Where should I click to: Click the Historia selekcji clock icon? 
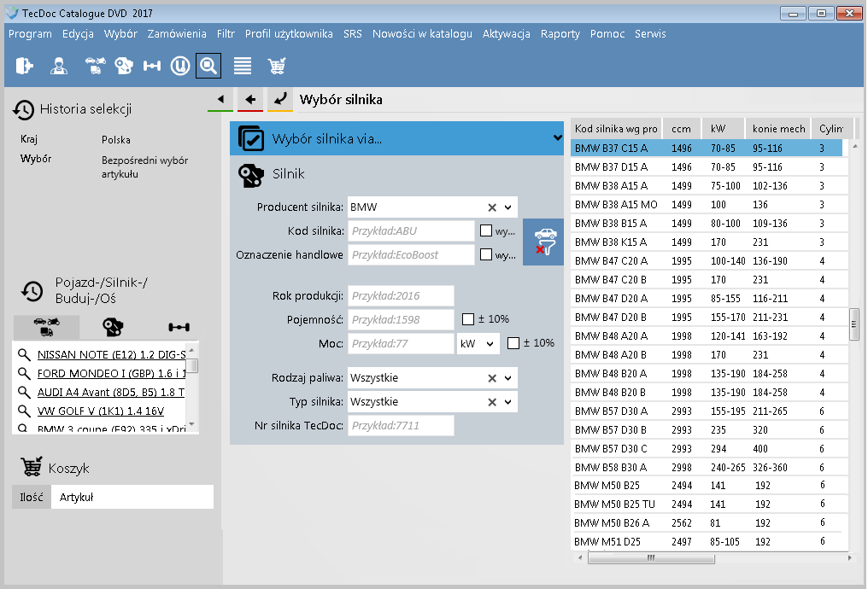pyautogui.click(x=23, y=109)
